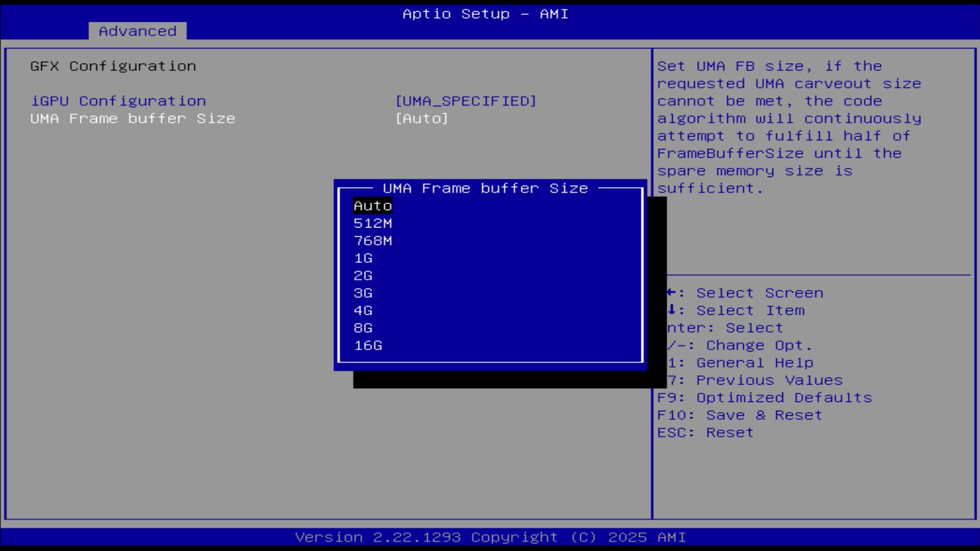
Task: Select Auto in the buffer size popup
Action: pyautogui.click(x=373, y=206)
